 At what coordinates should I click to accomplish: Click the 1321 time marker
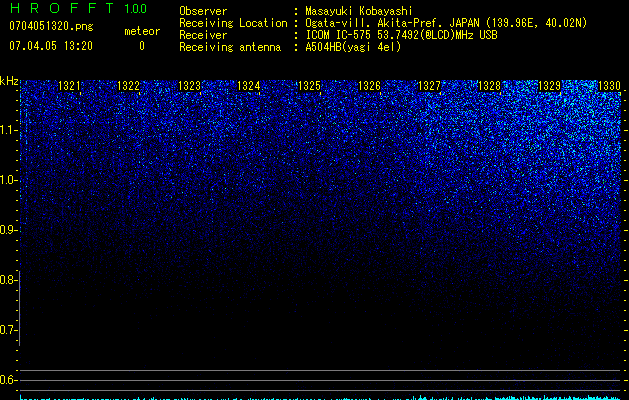69,86
